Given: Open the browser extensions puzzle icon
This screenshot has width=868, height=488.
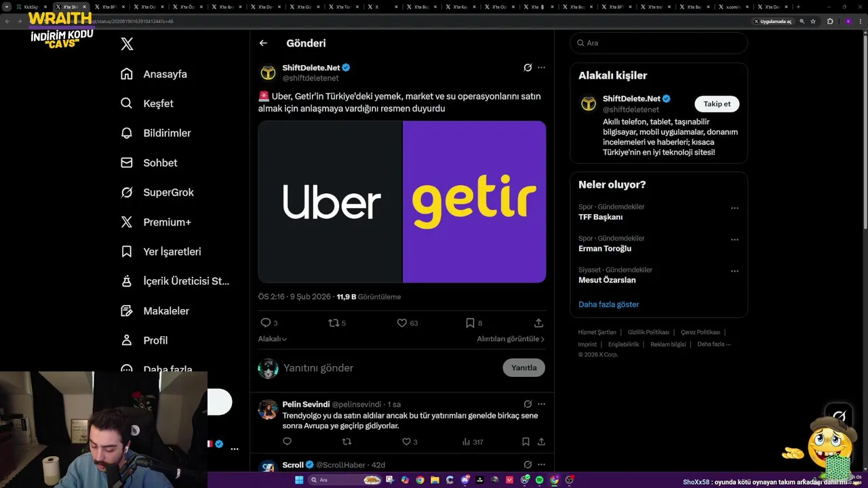Looking at the screenshot, I should [x=830, y=21].
